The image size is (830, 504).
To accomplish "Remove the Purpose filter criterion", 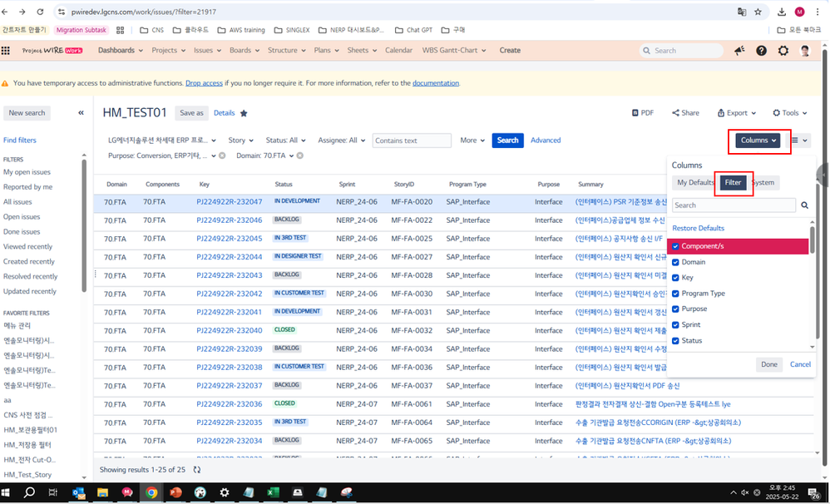I will tap(222, 156).
